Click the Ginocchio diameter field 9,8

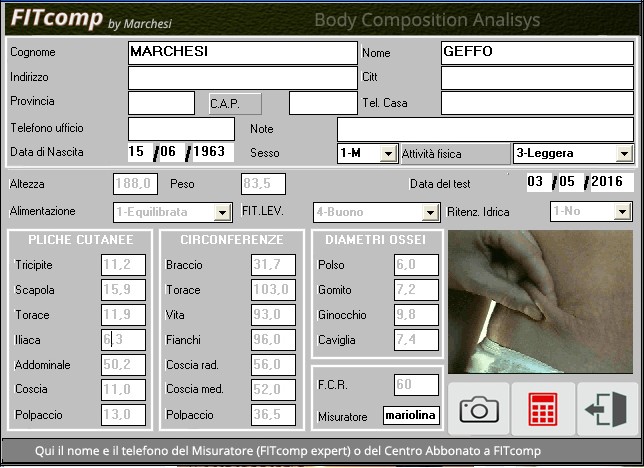[x=416, y=315]
